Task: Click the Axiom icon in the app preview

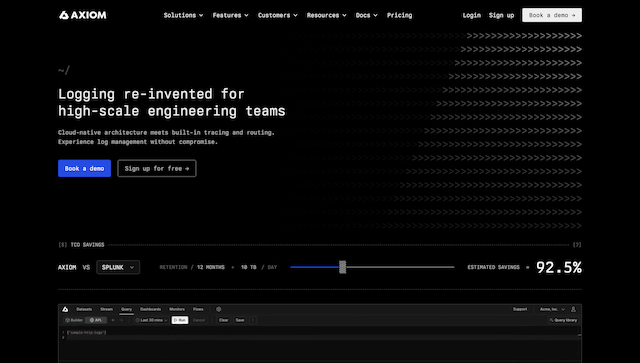Action: [65, 309]
